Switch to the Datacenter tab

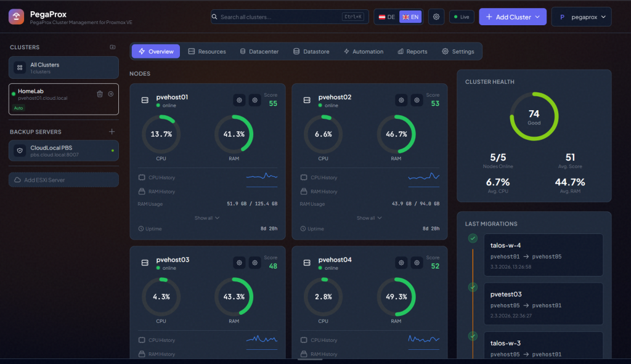(x=259, y=52)
